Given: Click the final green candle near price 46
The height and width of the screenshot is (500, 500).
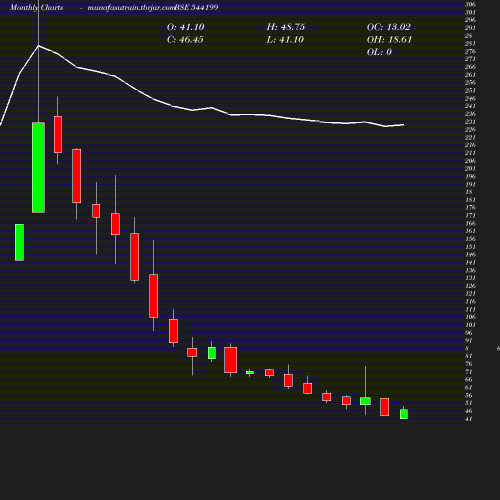Looking at the screenshot, I should [x=404, y=414].
